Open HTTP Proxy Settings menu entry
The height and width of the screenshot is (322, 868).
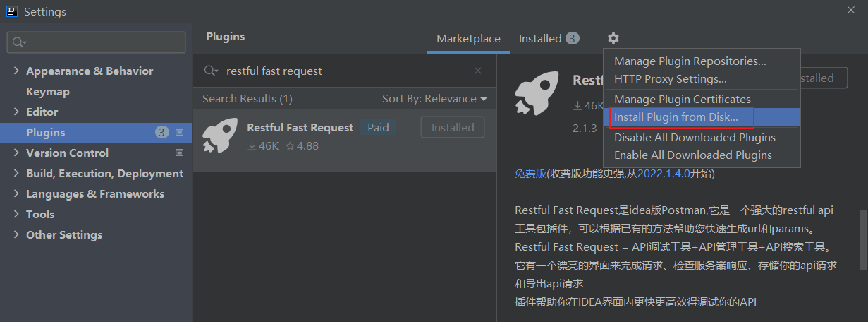(x=670, y=79)
